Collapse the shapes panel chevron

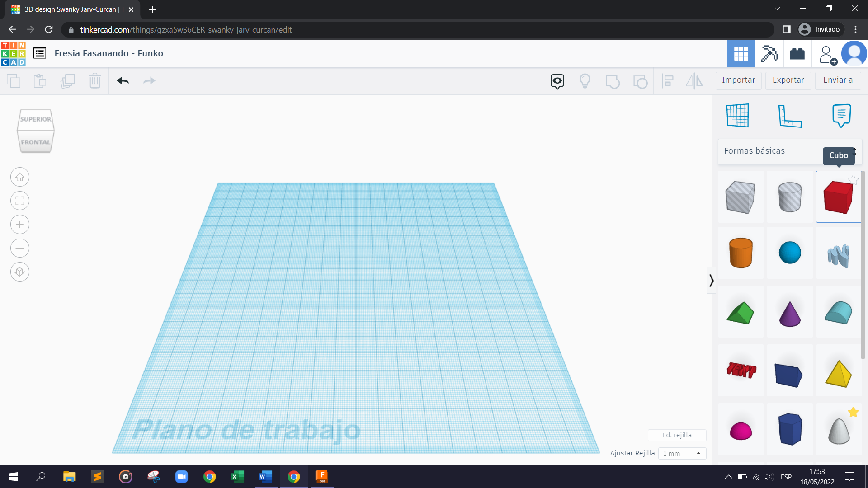(x=711, y=281)
